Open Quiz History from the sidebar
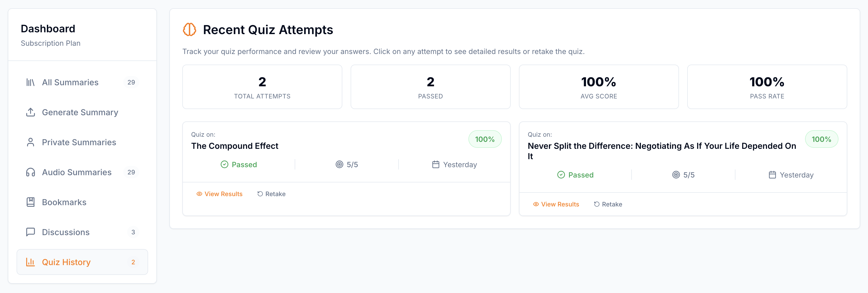 (x=66, y=262)
